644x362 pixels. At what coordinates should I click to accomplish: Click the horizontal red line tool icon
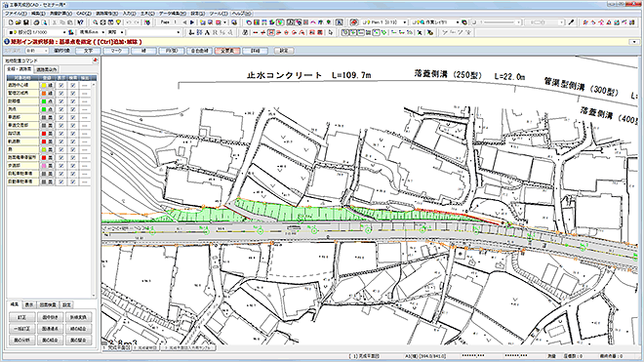click(x=255, y=32)
